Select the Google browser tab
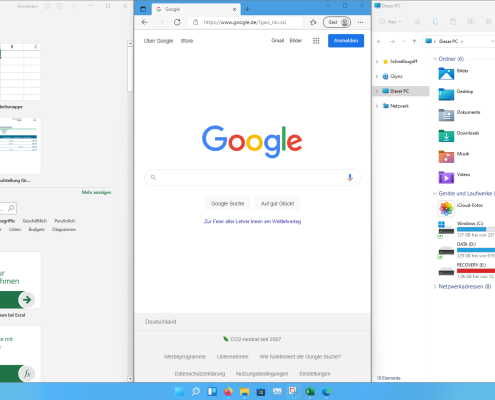 (196, 9)
